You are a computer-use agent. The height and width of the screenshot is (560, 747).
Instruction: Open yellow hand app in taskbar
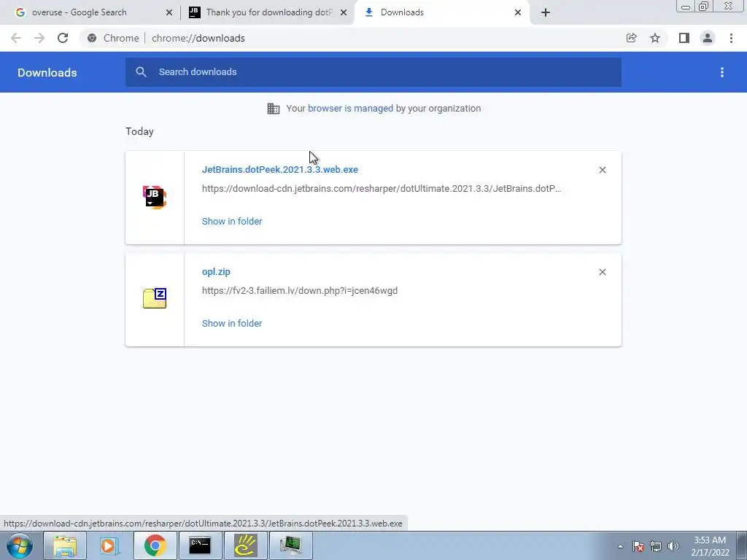pyautogui.click(x=245, y=545)
